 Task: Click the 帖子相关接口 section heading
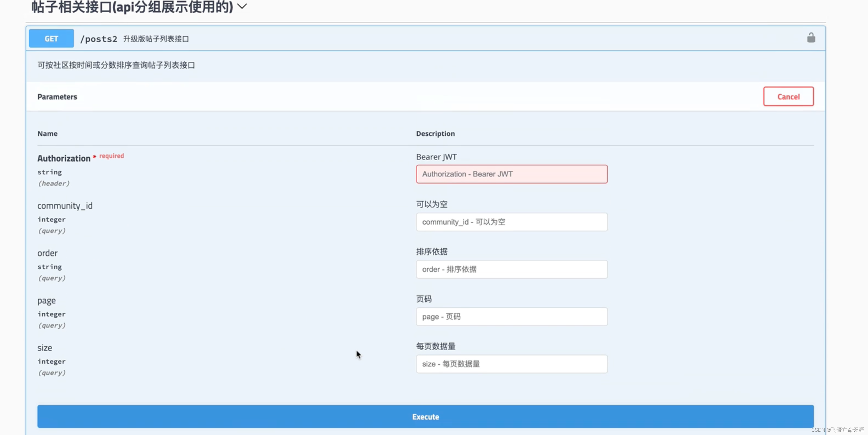[132, 7]
